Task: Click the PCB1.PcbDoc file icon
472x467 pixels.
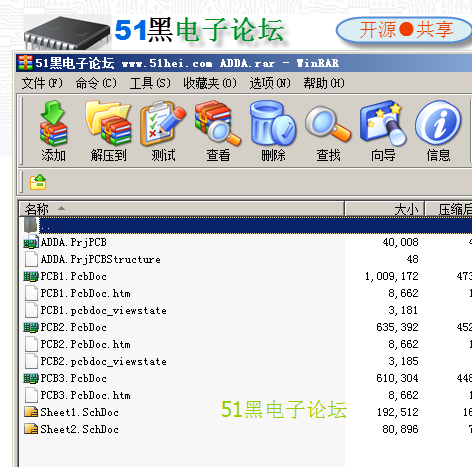Action: click(31, 276)
